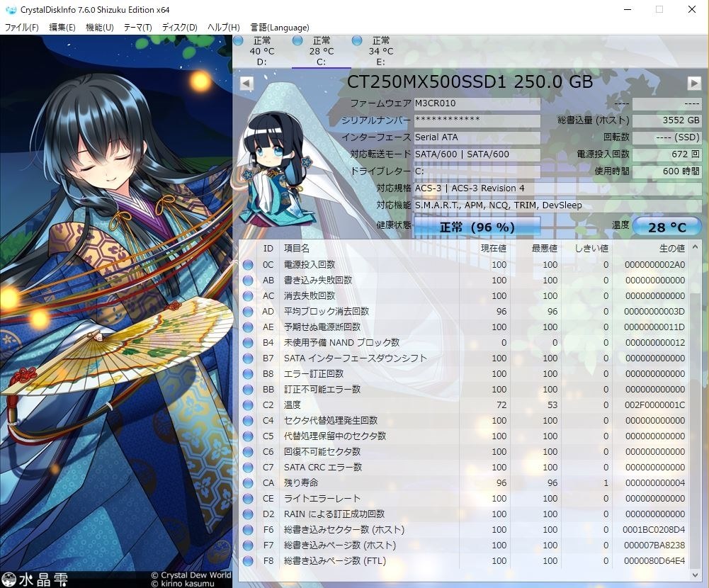This screenshot has width=709, height=588.
Task: Open the ファイル(F) menu
Action: click(22, 27)
